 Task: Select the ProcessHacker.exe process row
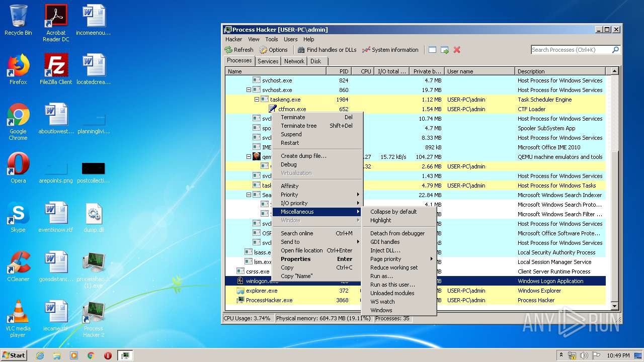(415, 300)
